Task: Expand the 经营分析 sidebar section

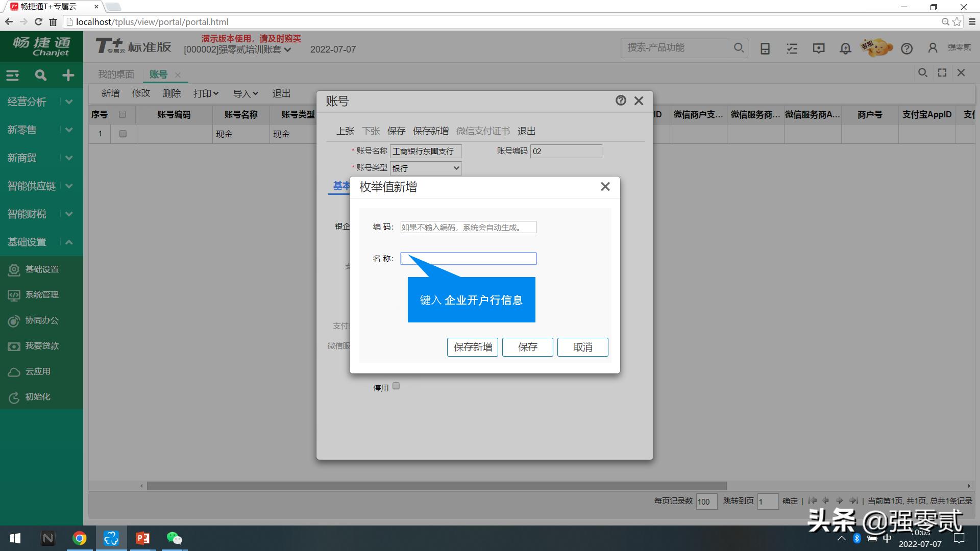Action: [69, 102]
